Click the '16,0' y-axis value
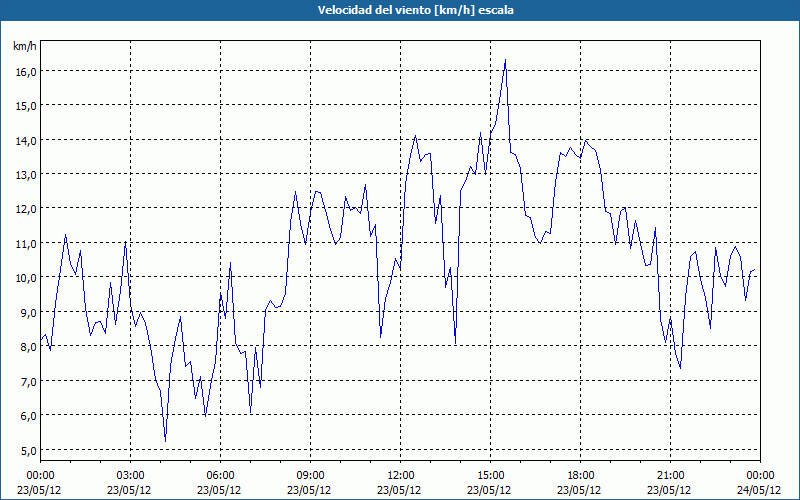 tap(26, 71)
